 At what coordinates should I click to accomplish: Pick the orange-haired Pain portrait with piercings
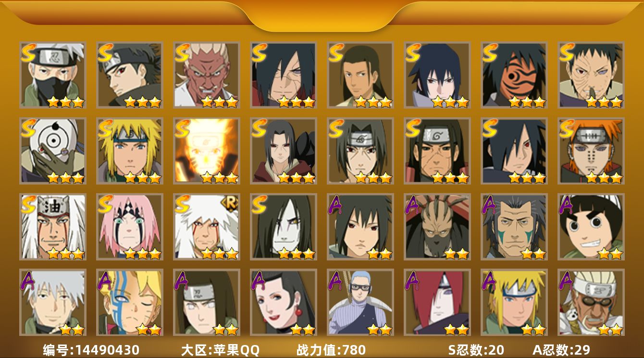click(x=591, y=151)
